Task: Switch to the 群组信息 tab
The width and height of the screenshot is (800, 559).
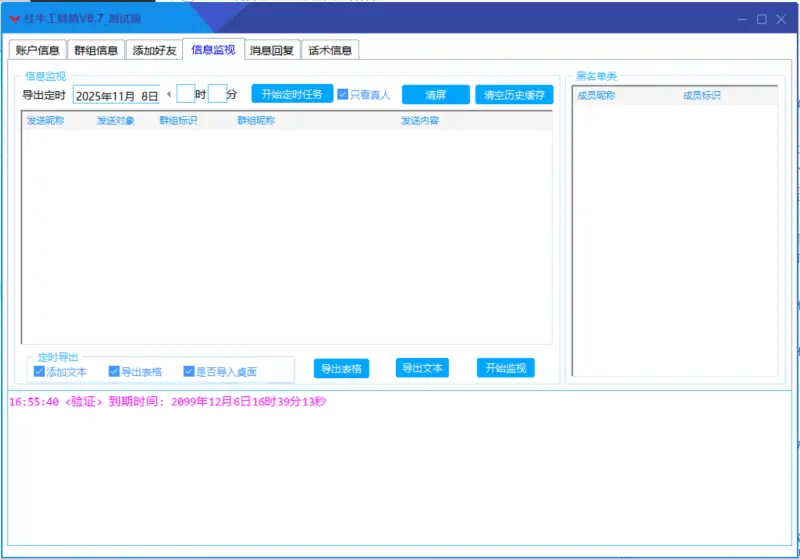Action: (96, 50)
